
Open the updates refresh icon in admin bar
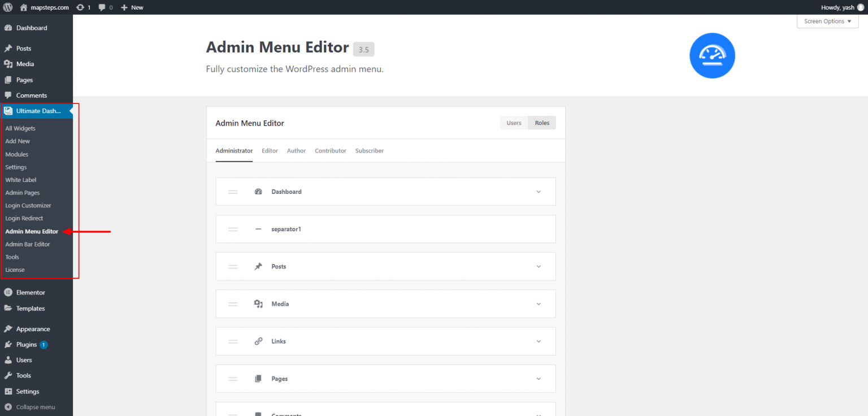pos(80,7)
